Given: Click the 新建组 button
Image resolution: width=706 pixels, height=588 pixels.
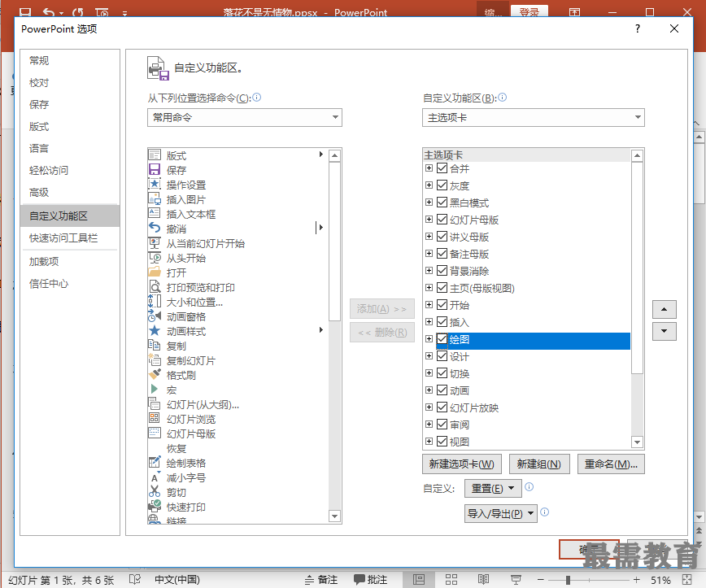Looking at the screenshot, I should (x=539, y=464).
